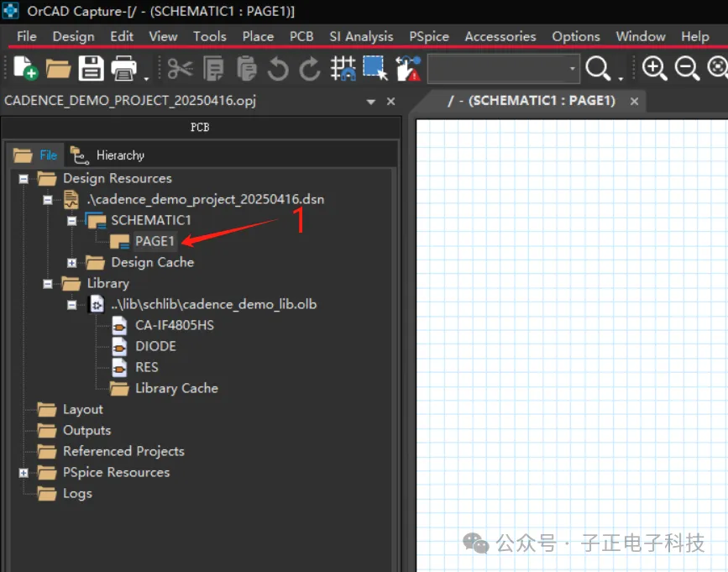This screenshot has width=728, height=572.
Task: Select the SCHEMATIC1 : PAGE1 document tab
Action: click(x=532, y=101)
